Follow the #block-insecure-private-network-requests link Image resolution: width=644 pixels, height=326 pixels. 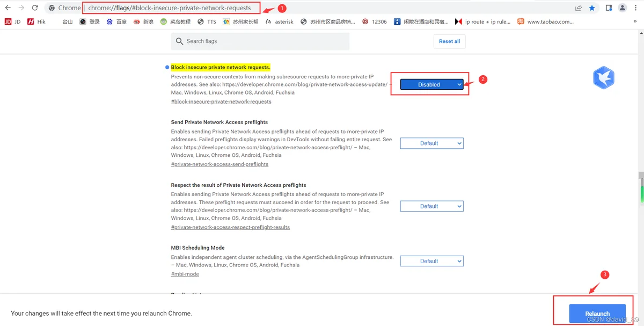pos(221,102)
